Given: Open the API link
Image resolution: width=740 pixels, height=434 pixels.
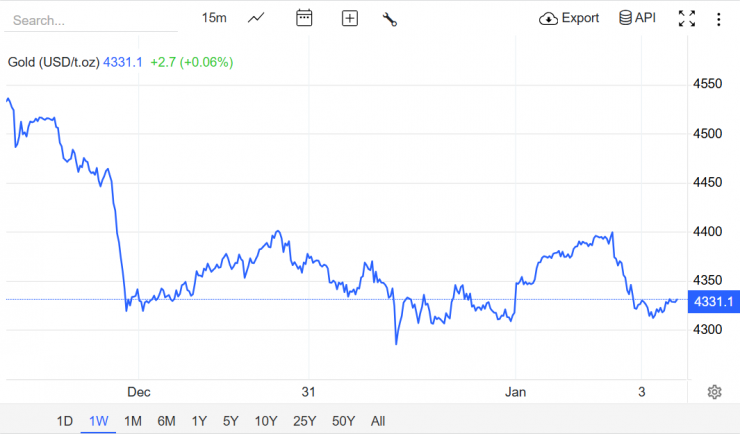Looking at the screenshot, I should coord(645,18).
